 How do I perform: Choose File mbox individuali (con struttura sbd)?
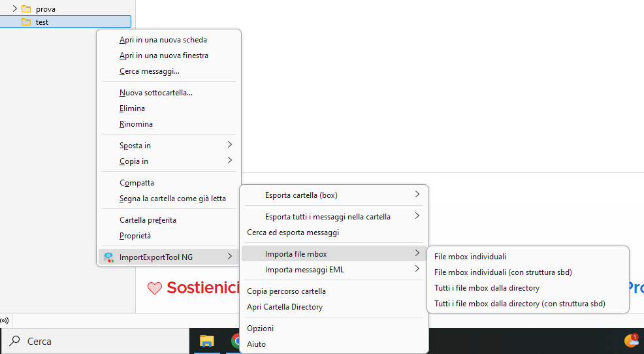pos(528,272)
